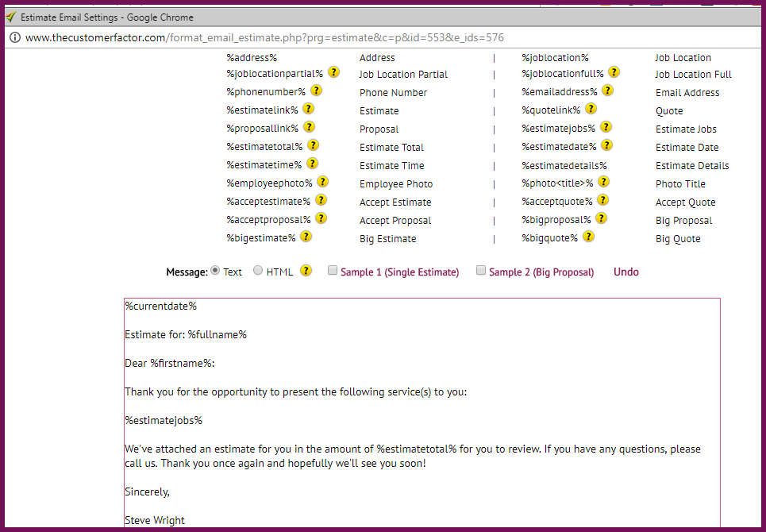Click the 'Message:' label
The width and height of the screenshot is (766, 532).
[187, 272]
